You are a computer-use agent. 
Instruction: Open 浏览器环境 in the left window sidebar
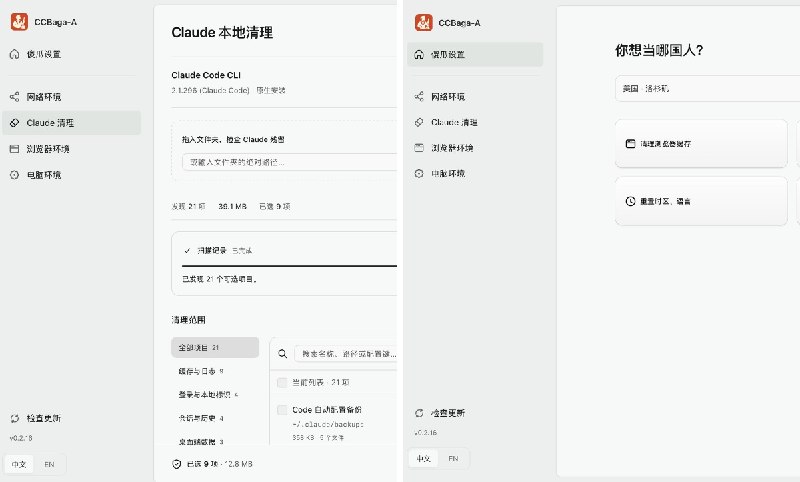click(71, 149)
